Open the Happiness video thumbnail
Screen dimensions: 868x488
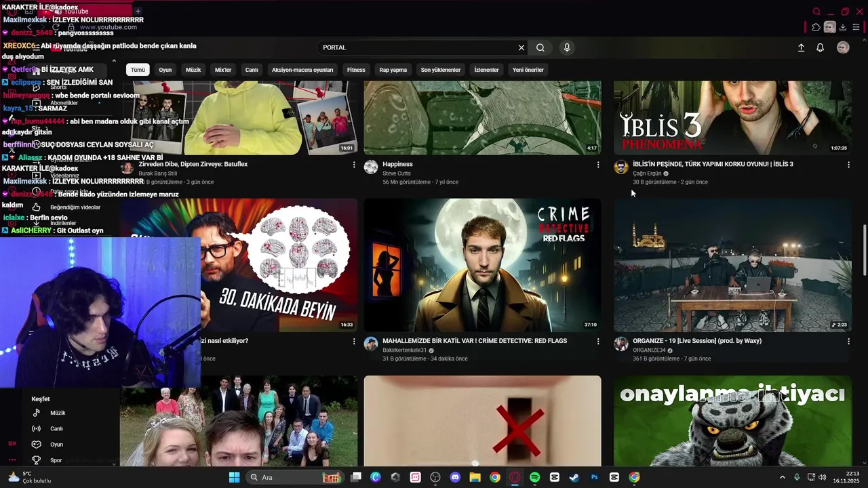[482, 118]
